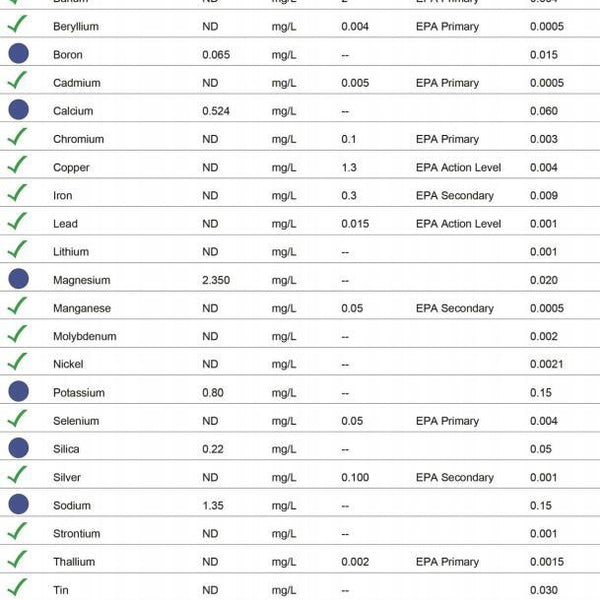The image size is (600, 600).
Task: Click the blue dot beside Calcium
Action: 18,110
